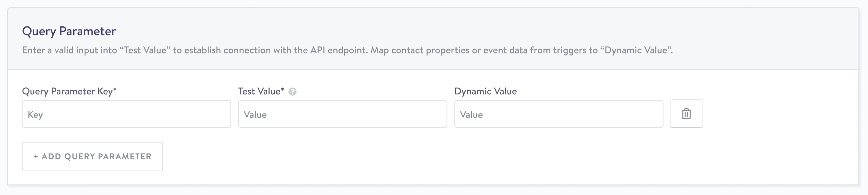The image size is (868, 195).
Task: Click the asterisk after Query Parameter Key
Action: click(x=115, y=90)
